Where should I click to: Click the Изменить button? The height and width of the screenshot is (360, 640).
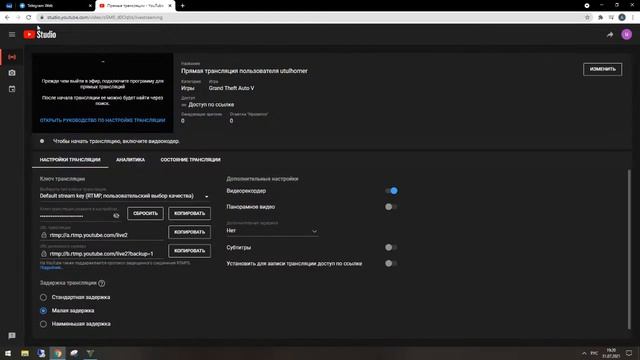click(602, 69)
